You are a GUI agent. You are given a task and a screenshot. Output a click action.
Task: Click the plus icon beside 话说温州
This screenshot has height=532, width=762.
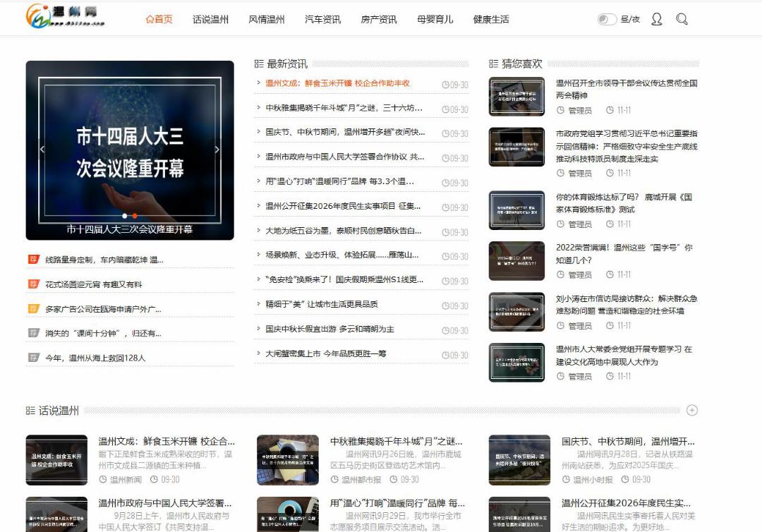point(691,410)
